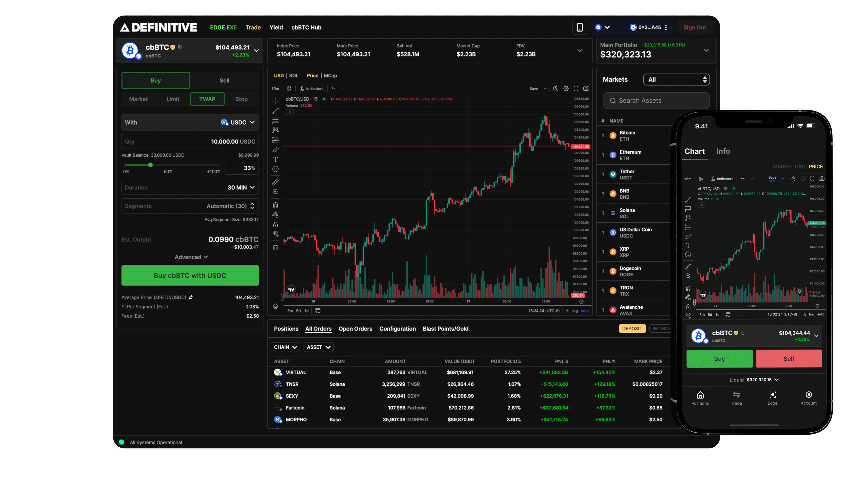
Task: Enter fullscreen chart mode
Action: (576, 89)
